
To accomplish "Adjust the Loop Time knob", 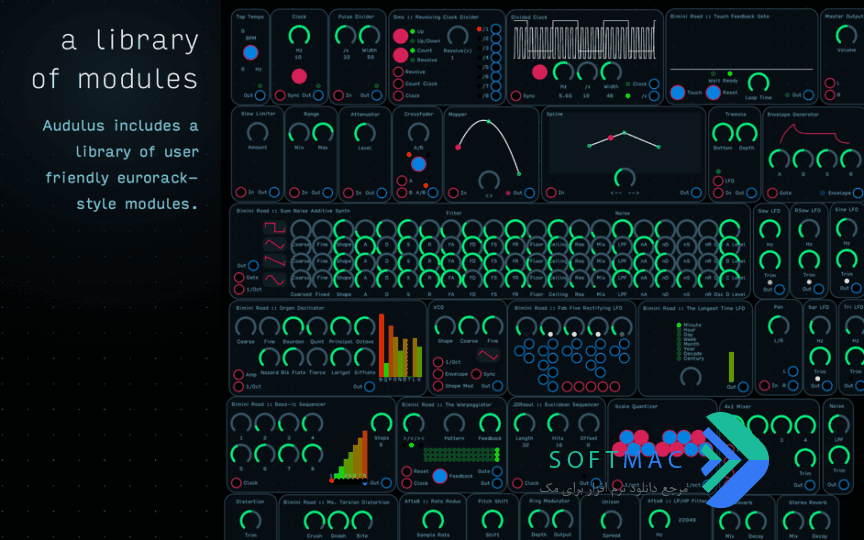I will (758, 84).
